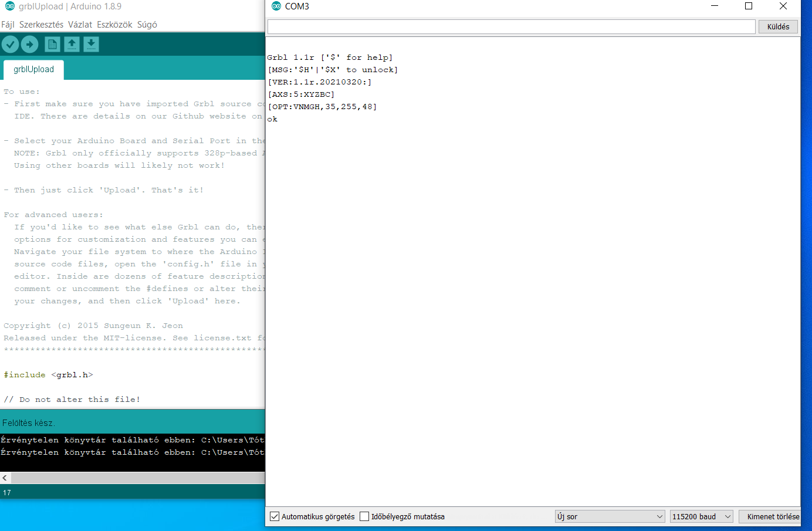812x531 pixels.
Task: Click the 'Grbl 1.1r' startup output line
Action: coord(330,58)
